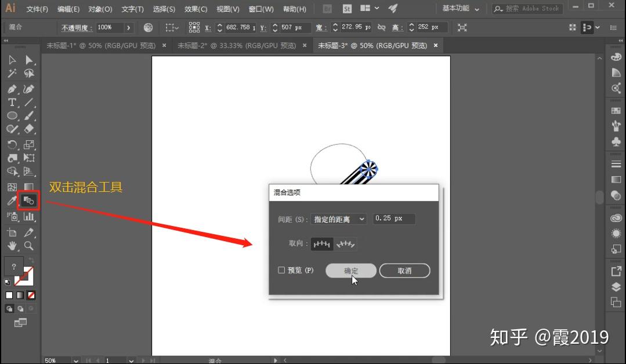Open the Layers panel icon in right dock
Screen dimensions: 626x364
pyautogui.click(x=616, y=287)
